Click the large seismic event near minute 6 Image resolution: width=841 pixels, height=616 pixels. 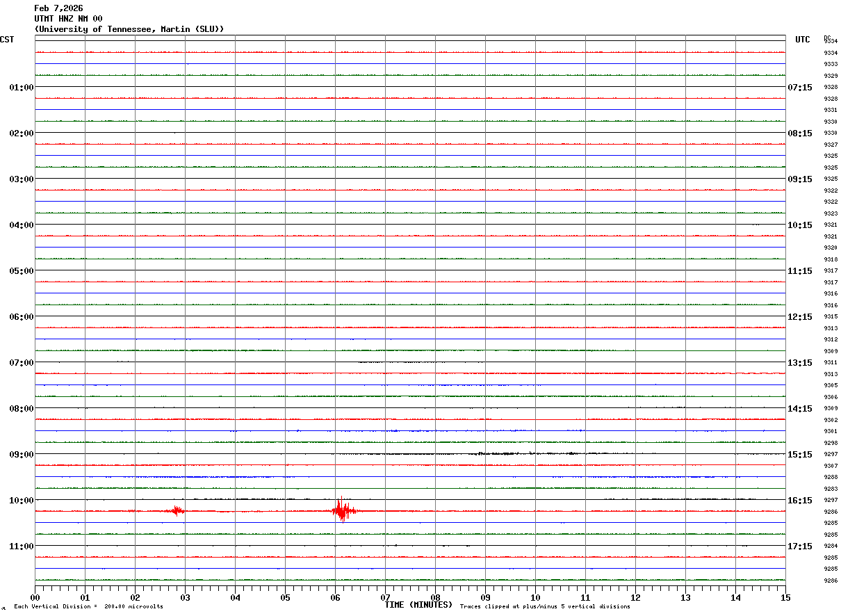tap(343, 510)
